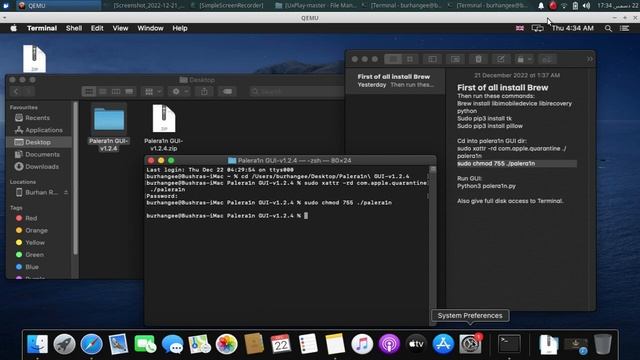Eject the Burhan R... volume in Finder

tap(66, 192)
